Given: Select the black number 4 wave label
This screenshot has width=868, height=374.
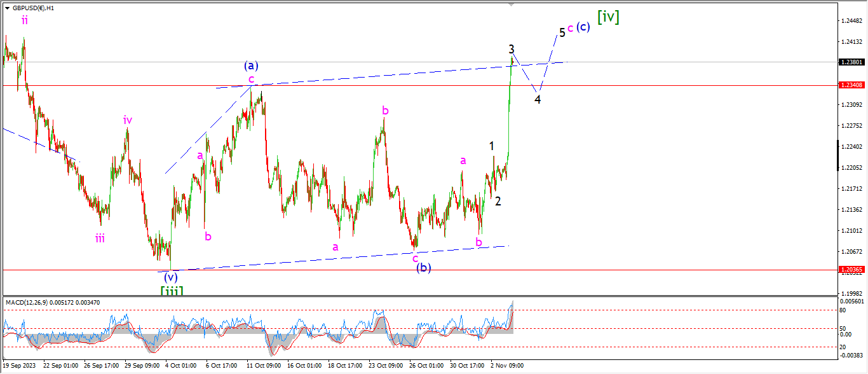Looking at the screenshot, I should (538, 100).
